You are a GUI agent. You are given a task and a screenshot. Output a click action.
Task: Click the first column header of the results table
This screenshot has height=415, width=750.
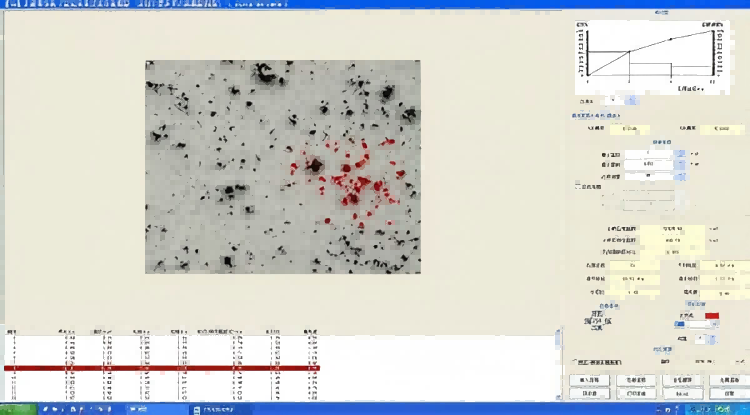[x=12, y=330]
